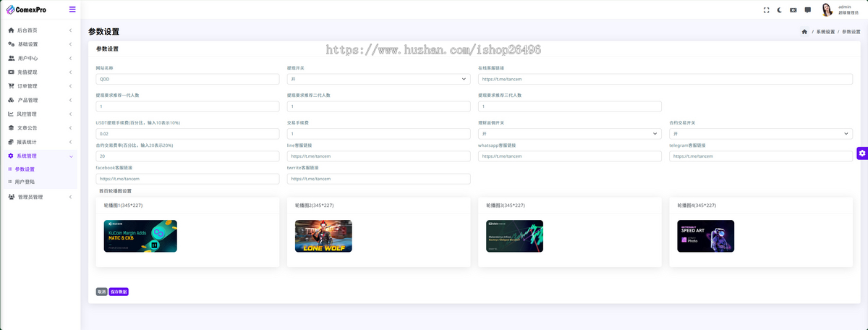
Task: Open the 提现开关 dropdown
Action: pos(378,79)
